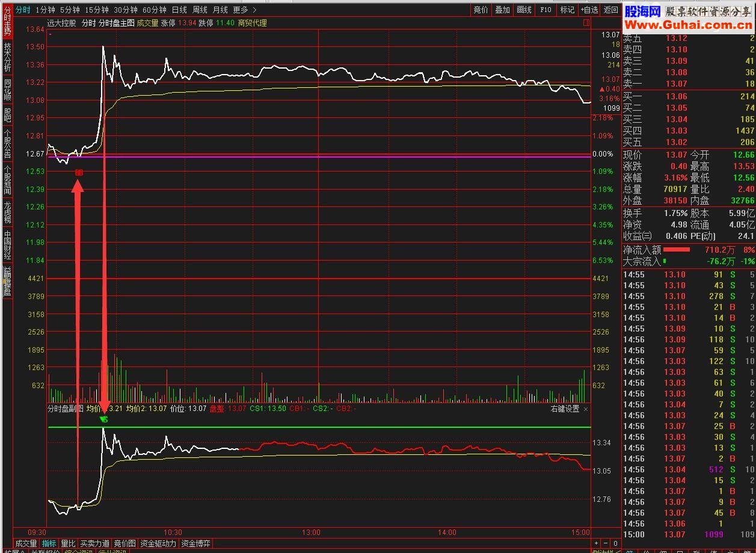Select the 15分钟 period tab
Image resolution: width=756 pixels, height=553 pixels.
[97, 10]
